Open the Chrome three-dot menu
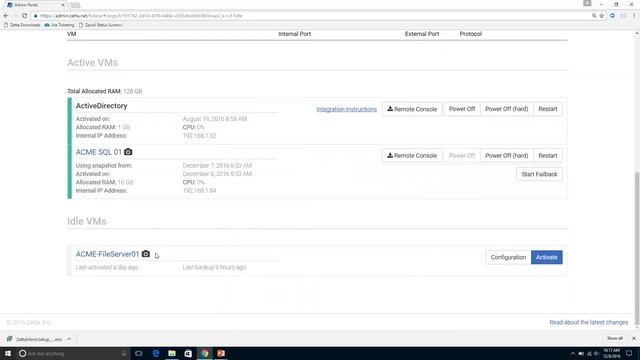The width and height of the screenshot is (640, 360). 634,16
